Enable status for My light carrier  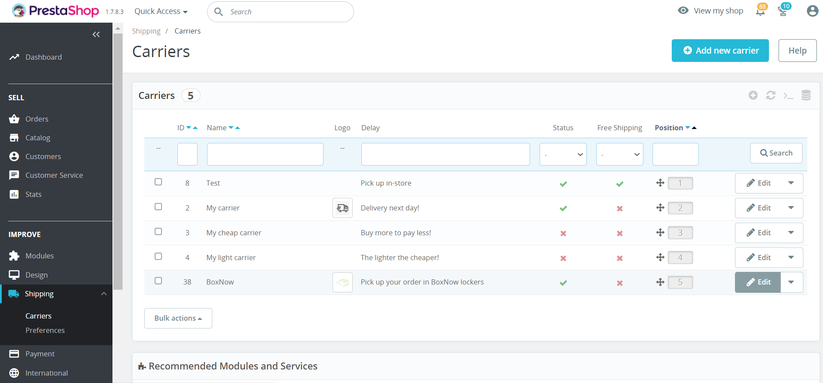[563, 258]
